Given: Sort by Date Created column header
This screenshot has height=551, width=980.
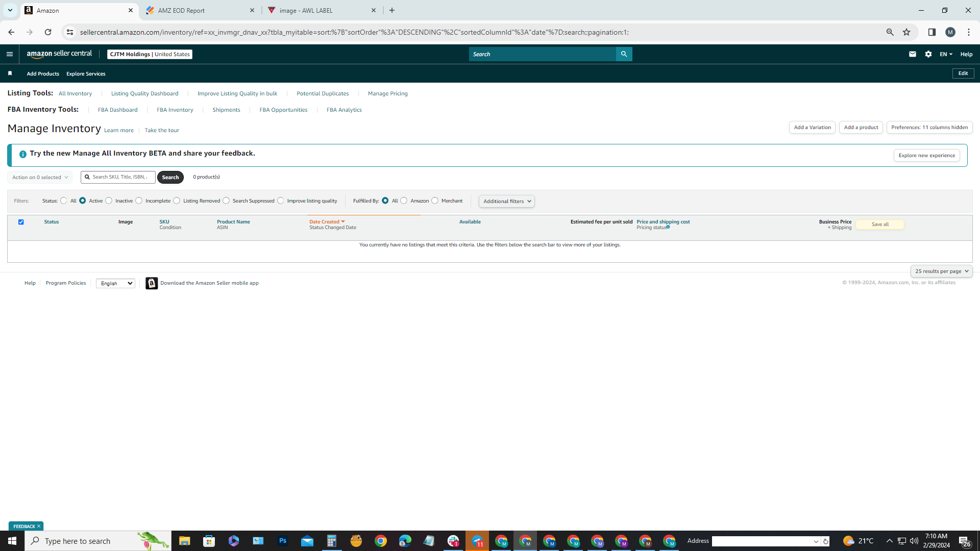Looking at the screenshot, I should [x=327, y=222].
